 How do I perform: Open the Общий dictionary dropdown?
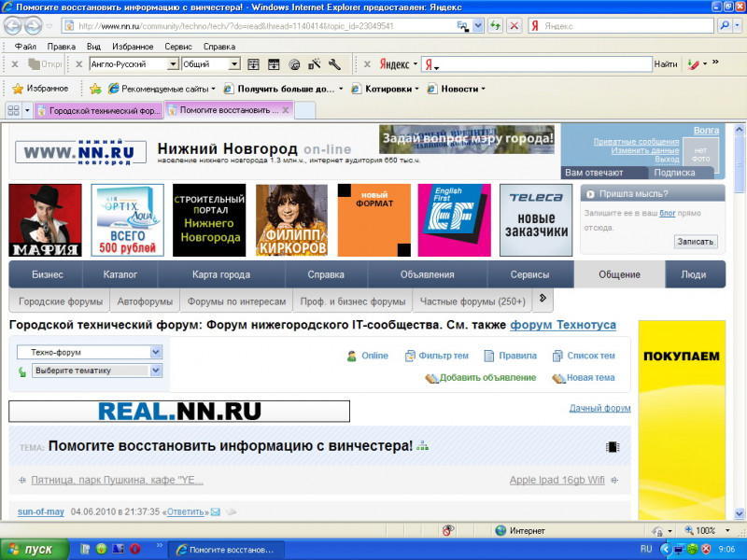click(234, 63)
